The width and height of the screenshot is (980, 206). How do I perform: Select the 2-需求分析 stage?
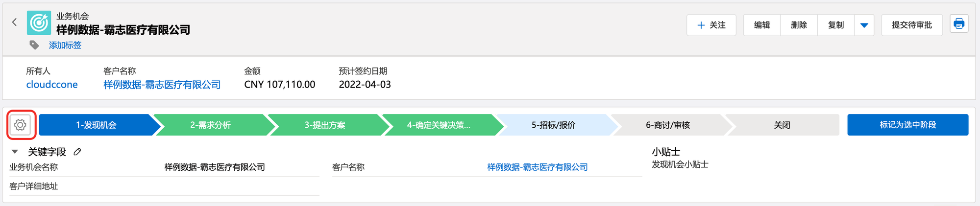[x=210, y=125]
